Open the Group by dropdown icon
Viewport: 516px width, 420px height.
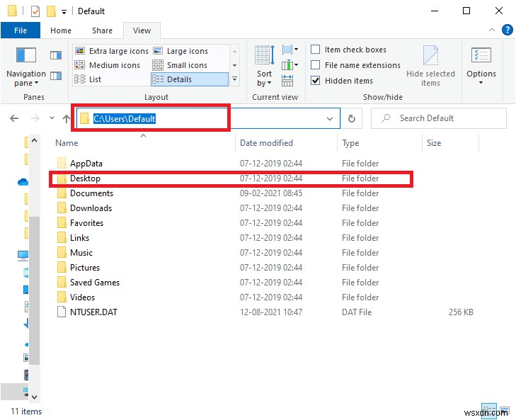290,50
